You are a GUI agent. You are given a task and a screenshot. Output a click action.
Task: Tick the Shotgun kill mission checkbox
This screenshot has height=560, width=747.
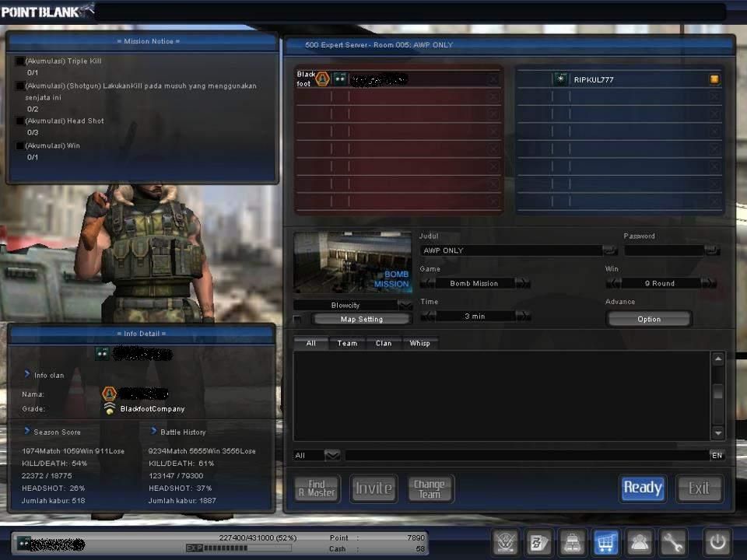pos(20,86)
